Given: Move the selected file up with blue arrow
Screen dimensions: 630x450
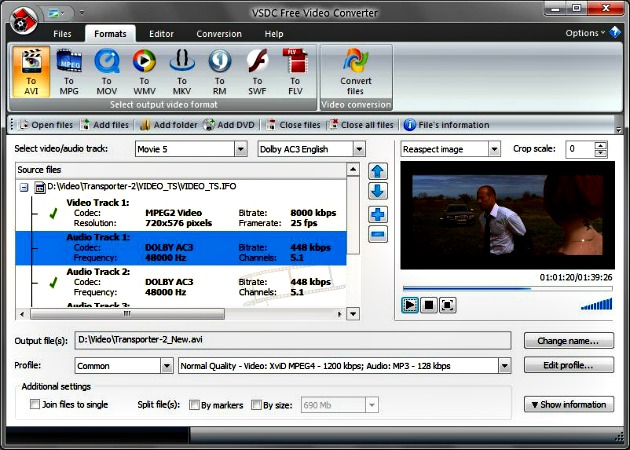Looking at the screenshot, I should [377, 172].
